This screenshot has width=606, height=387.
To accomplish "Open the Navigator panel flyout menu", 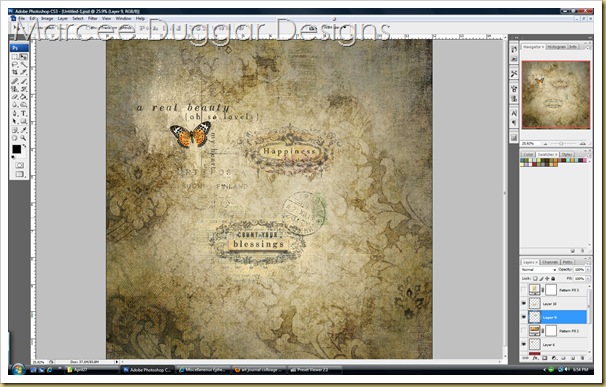I will point(588,47).
